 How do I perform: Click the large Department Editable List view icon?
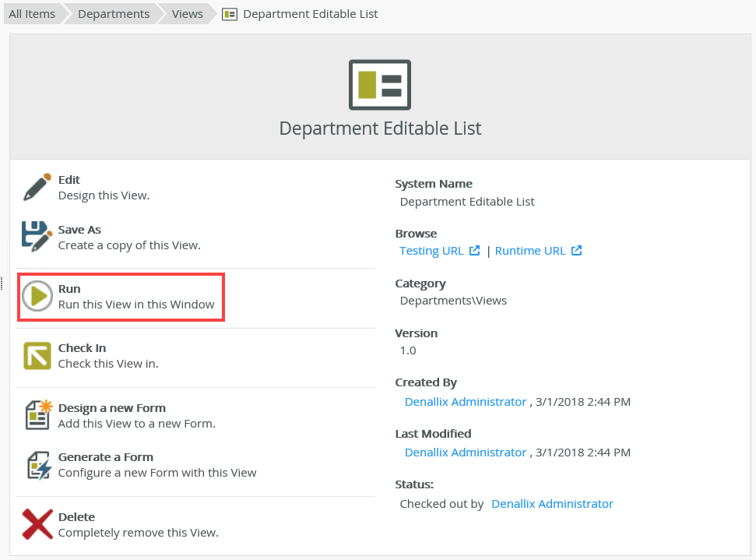point(380,84)
